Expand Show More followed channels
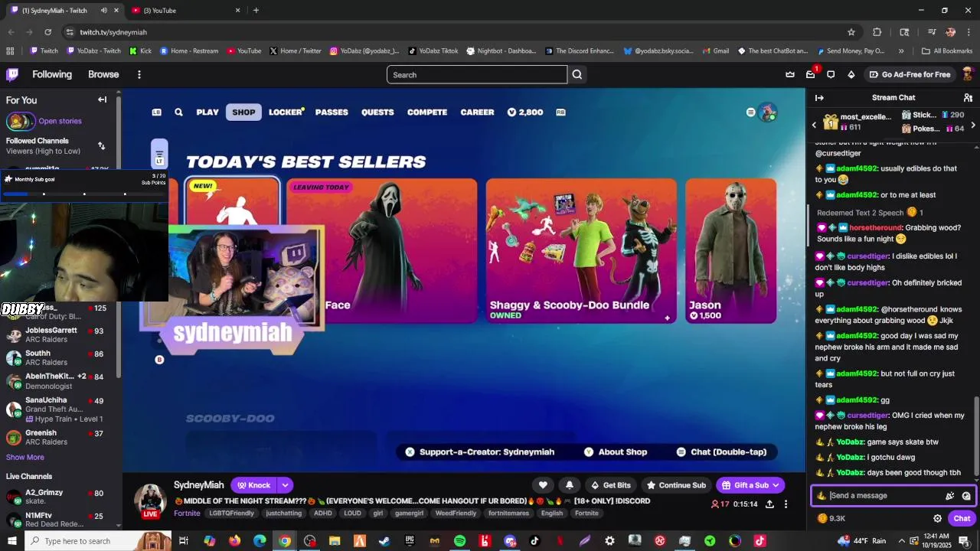 click(25, 458)
